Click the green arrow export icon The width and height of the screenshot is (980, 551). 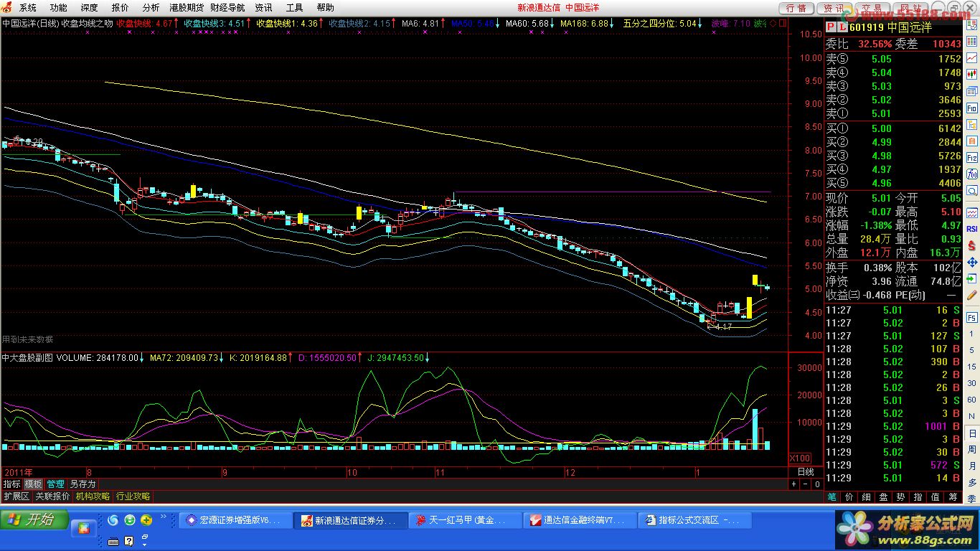point(971,279)
